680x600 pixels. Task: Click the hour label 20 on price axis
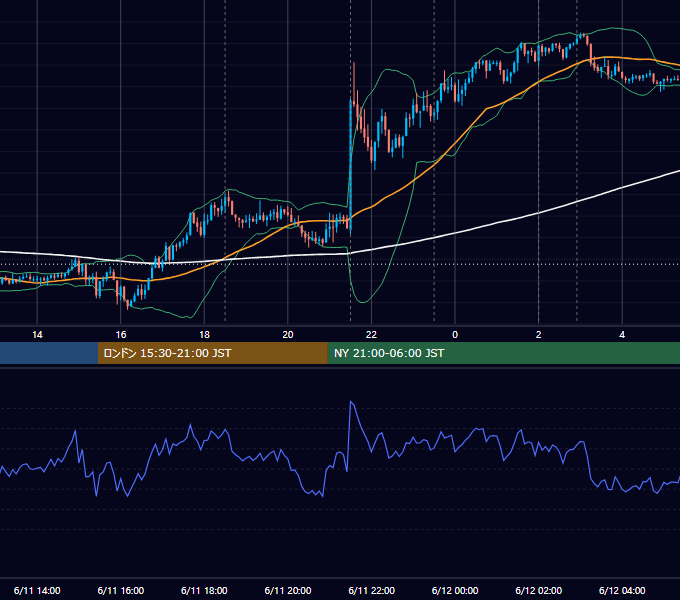pos(288,335)
